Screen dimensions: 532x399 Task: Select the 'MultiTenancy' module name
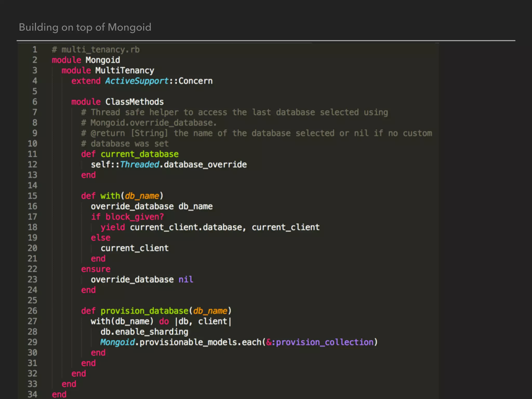124,70
